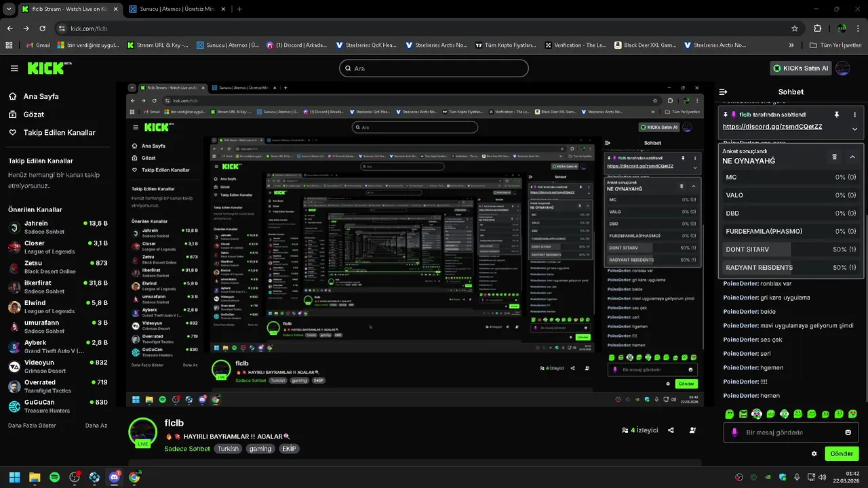868x488 pixels.
Task: Focus the Ara search field
Action: [x=433, y=68]
